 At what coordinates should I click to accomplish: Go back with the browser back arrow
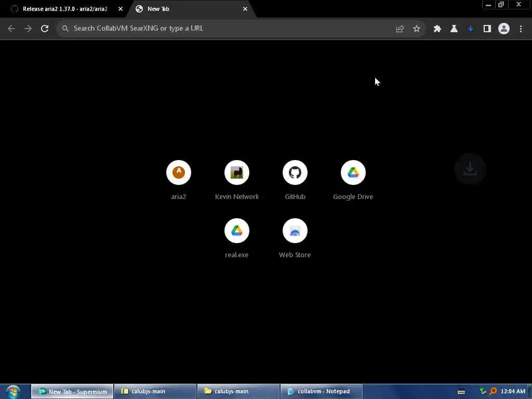click(11, 29)
